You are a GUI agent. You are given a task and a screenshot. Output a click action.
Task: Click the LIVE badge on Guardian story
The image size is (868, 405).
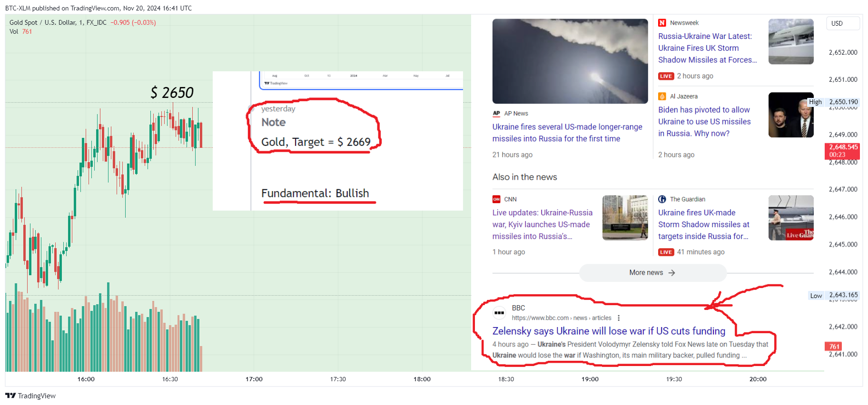(x=666, y=252)
